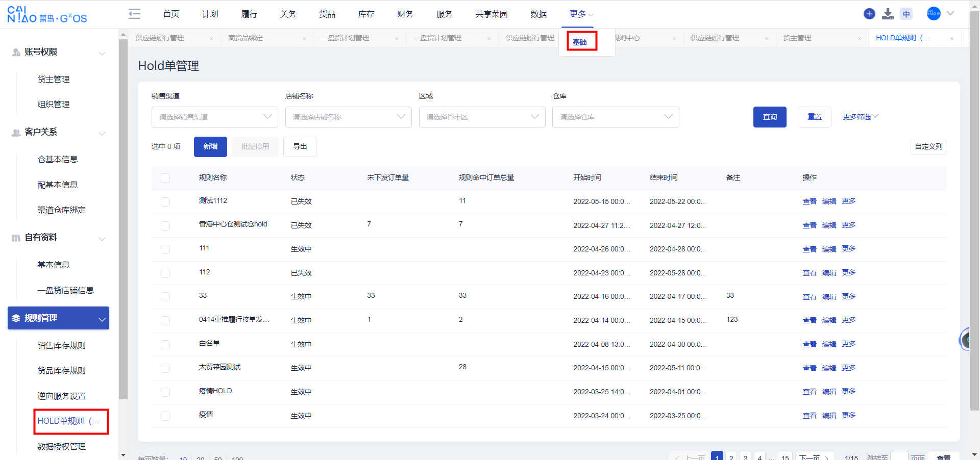
Task: Click 查看 for the 疫情HOLD row
Action: click(x=810, y=392)
